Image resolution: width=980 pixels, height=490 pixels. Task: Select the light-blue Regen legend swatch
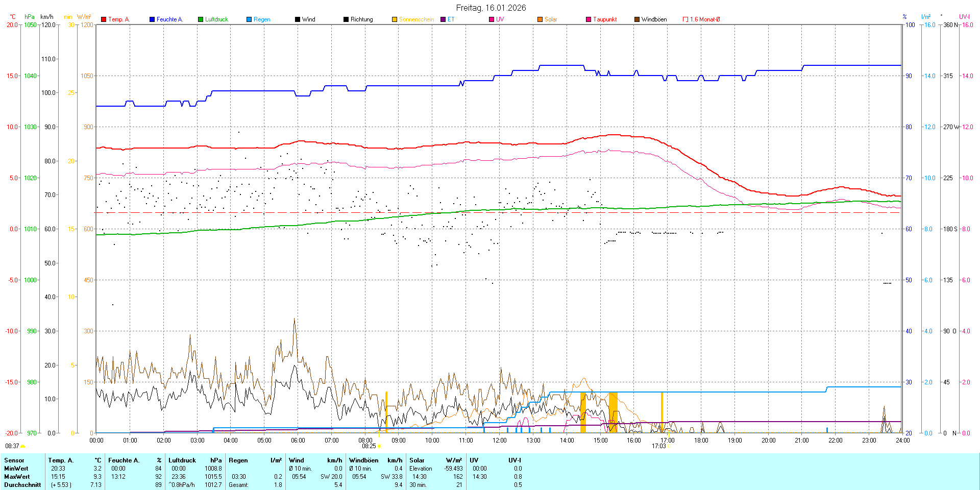(x=249, y=19)
